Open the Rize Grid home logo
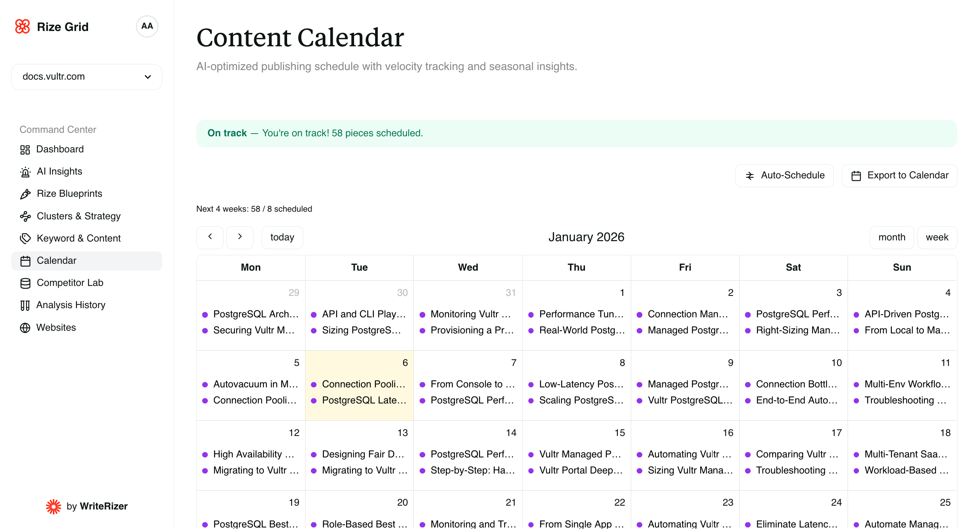The image size is (980, 529). point(52,26)
